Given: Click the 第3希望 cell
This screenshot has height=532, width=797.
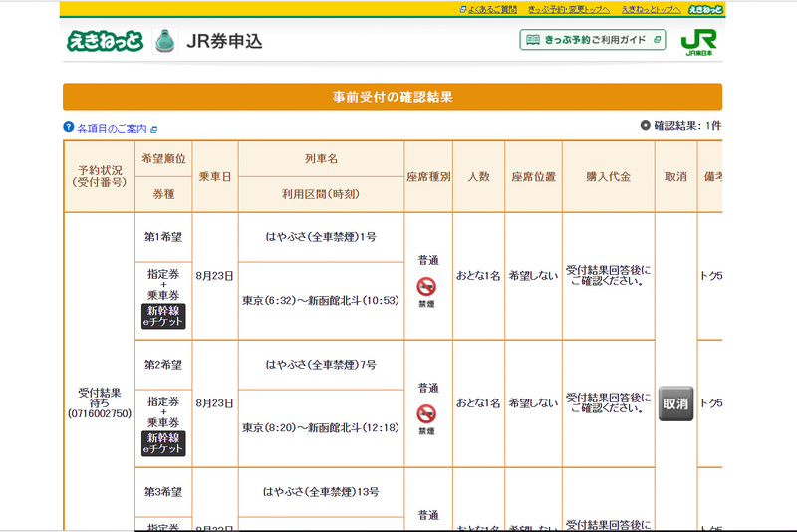Looking at the screenshot, I should 163,492.
